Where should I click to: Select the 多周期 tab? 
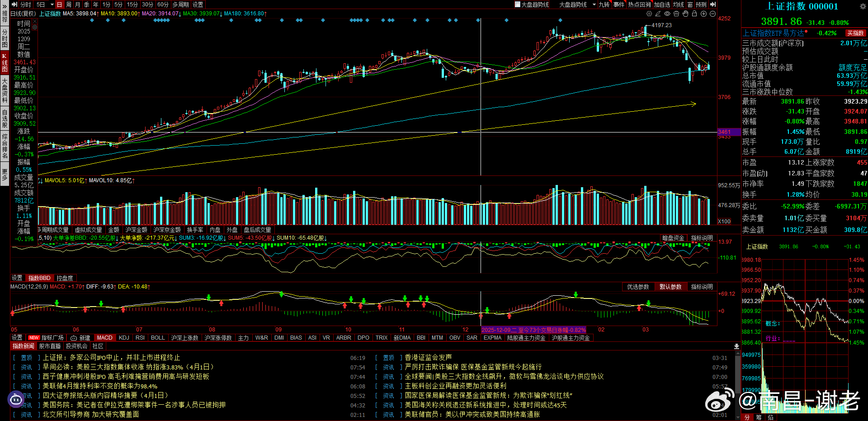pos(180,5)
